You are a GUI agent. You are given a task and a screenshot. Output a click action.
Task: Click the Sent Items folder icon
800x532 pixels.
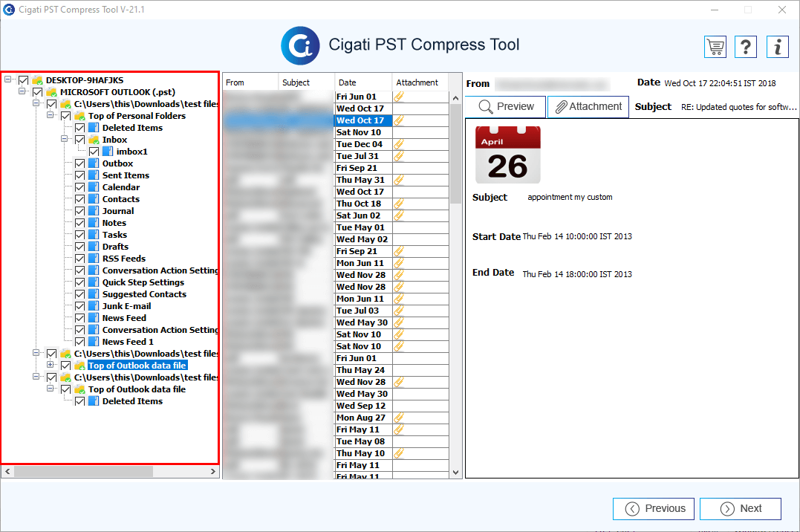click(94, 175)
